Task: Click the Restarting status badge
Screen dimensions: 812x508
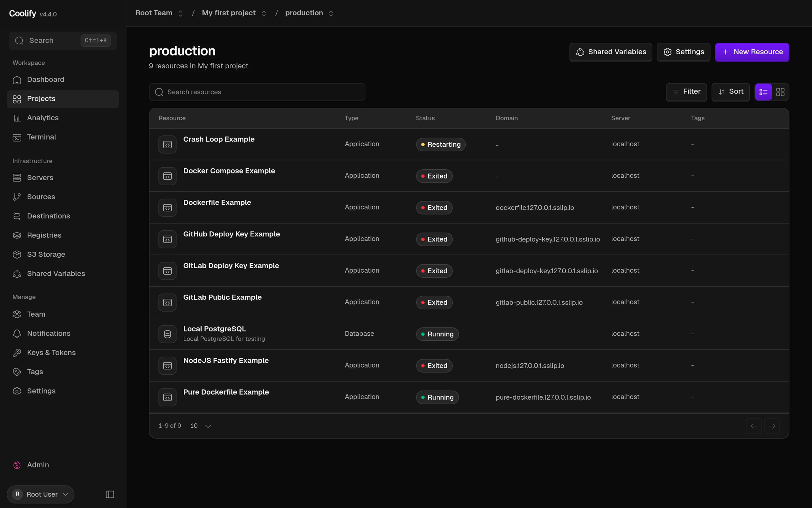Action: pyautogui.click(x=441, y=145)
